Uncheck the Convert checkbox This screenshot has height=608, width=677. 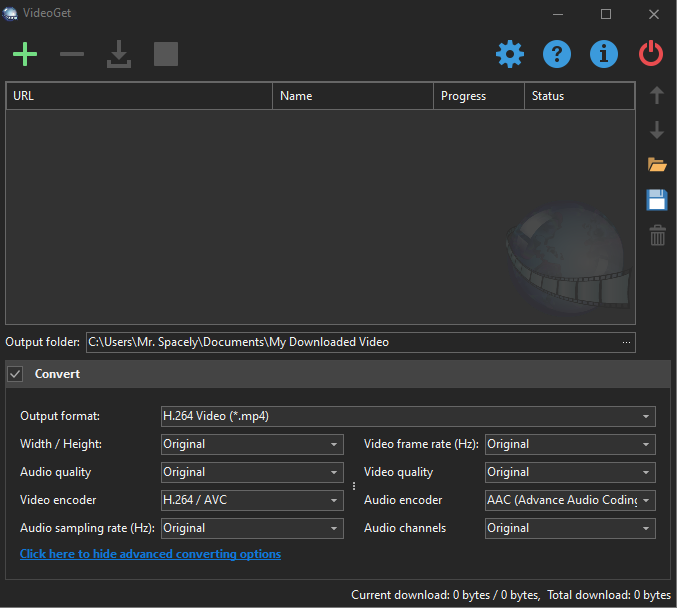[15, 374]
